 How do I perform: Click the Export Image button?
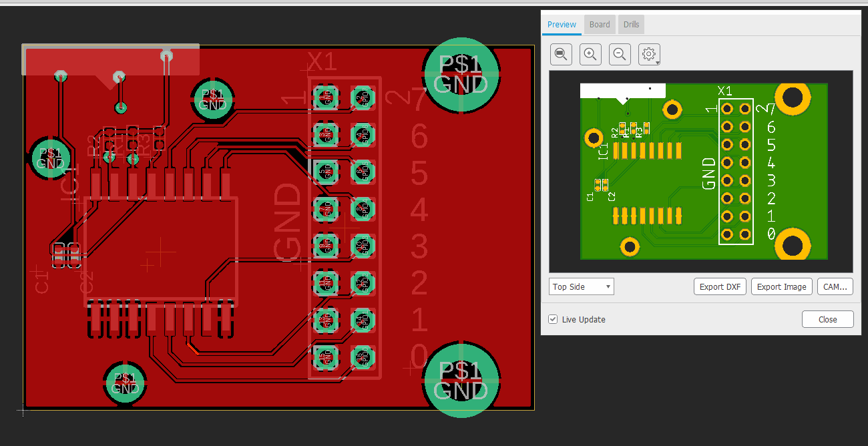781,287
